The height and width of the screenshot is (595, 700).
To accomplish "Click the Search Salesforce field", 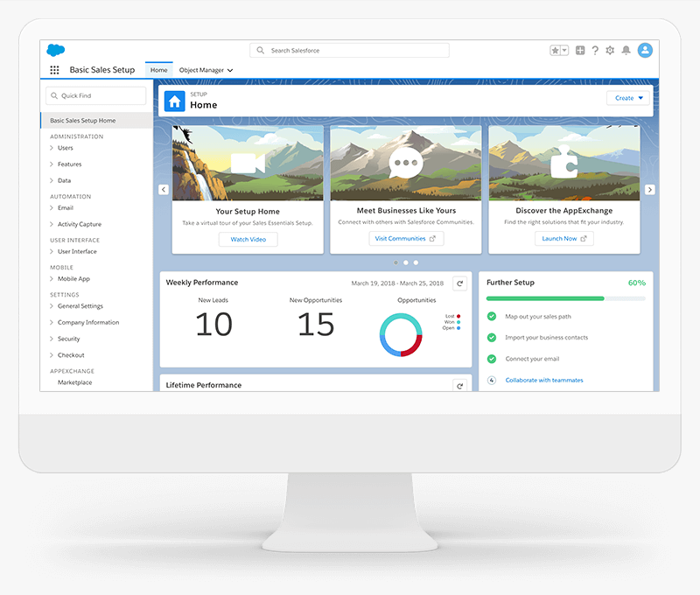I will [349, 51].
